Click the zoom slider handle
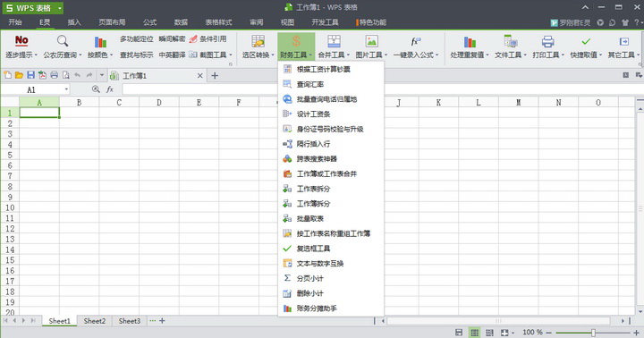The height and width of the screenshot is (338, 644). point(593,333)
